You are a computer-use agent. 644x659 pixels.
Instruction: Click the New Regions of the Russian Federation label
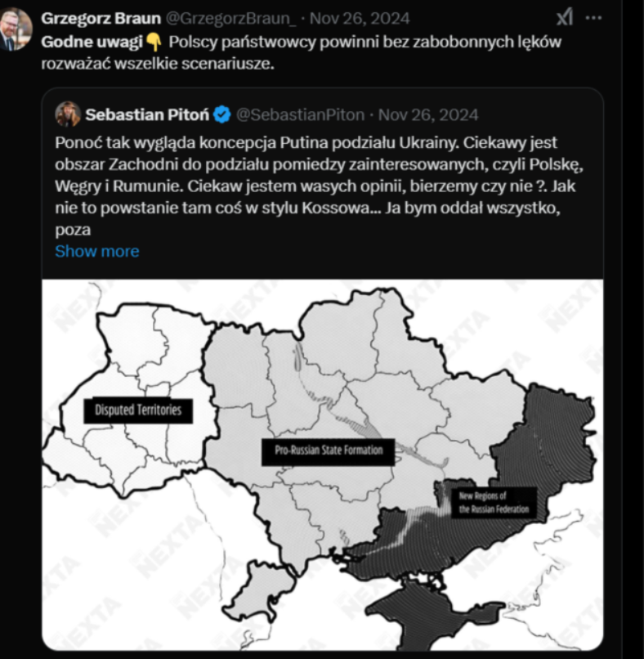point(494,503)
